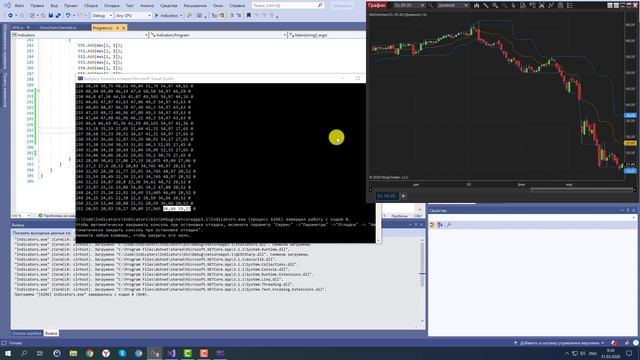Click the taskbar search icon
Image resolution: width=640 pixels, height=360 pixels.
(24, 353)
